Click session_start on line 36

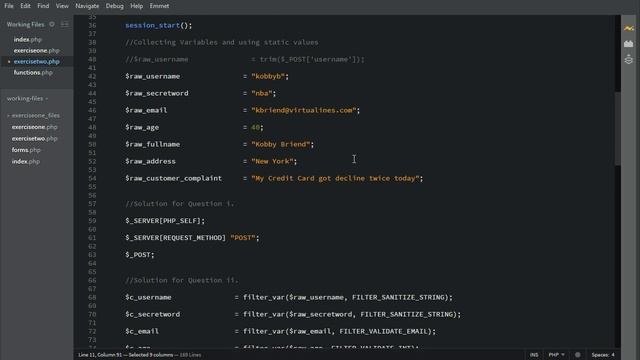152,25
